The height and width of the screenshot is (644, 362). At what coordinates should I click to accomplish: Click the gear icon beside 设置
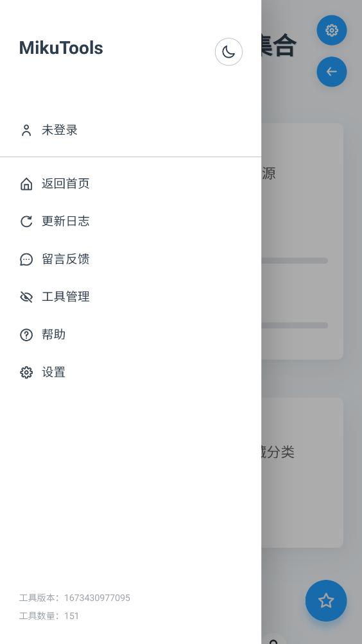click(x=26, y=373)
